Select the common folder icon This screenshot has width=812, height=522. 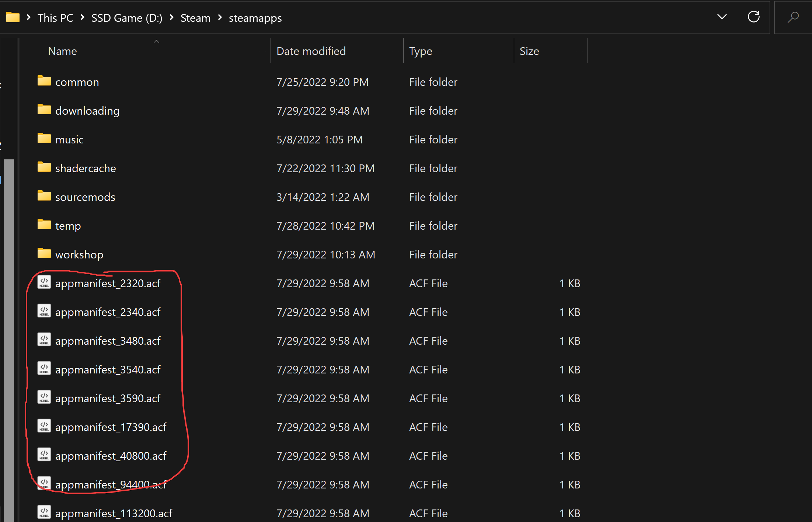pos(44,81)
